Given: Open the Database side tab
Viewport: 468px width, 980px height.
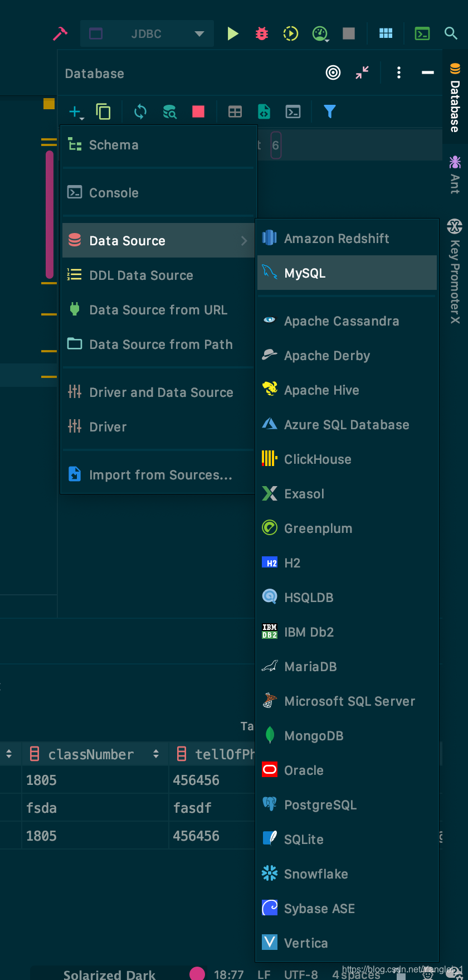Looking at the screenshot, I should [455, 98].
